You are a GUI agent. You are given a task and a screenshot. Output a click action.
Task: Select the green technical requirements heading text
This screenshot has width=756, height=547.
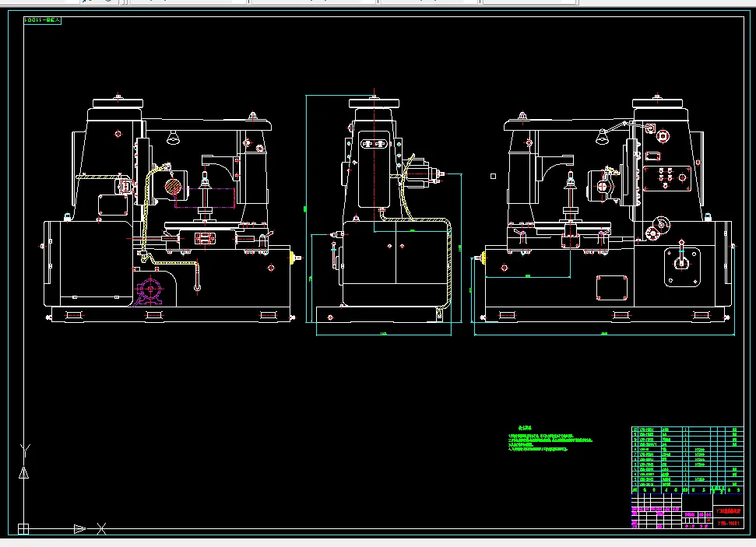[525, 427]
